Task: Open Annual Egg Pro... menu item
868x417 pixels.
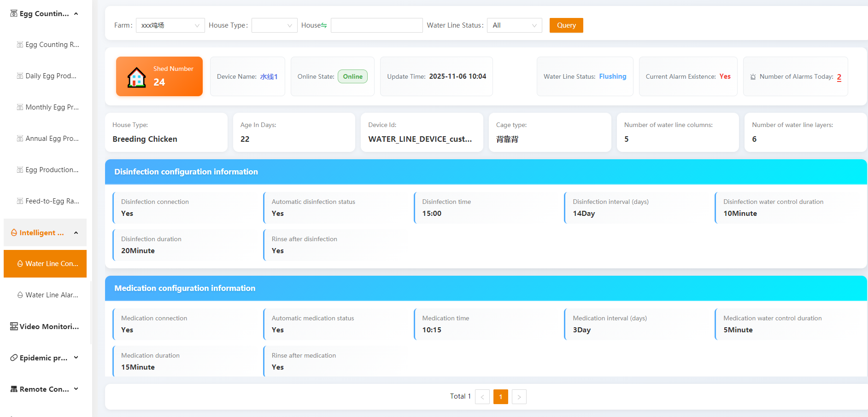Action: click(45, 139)
